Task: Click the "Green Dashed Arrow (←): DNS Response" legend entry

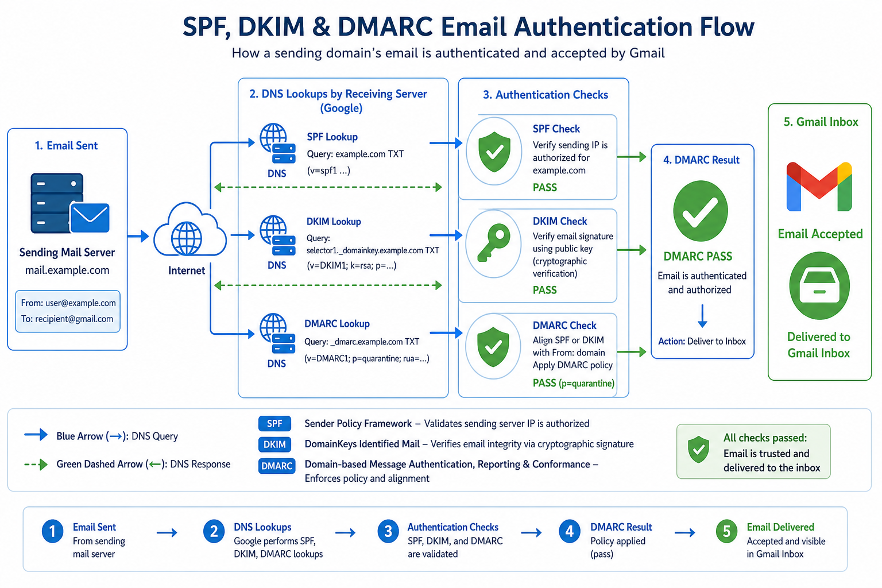Action: (x=127, y=464)
